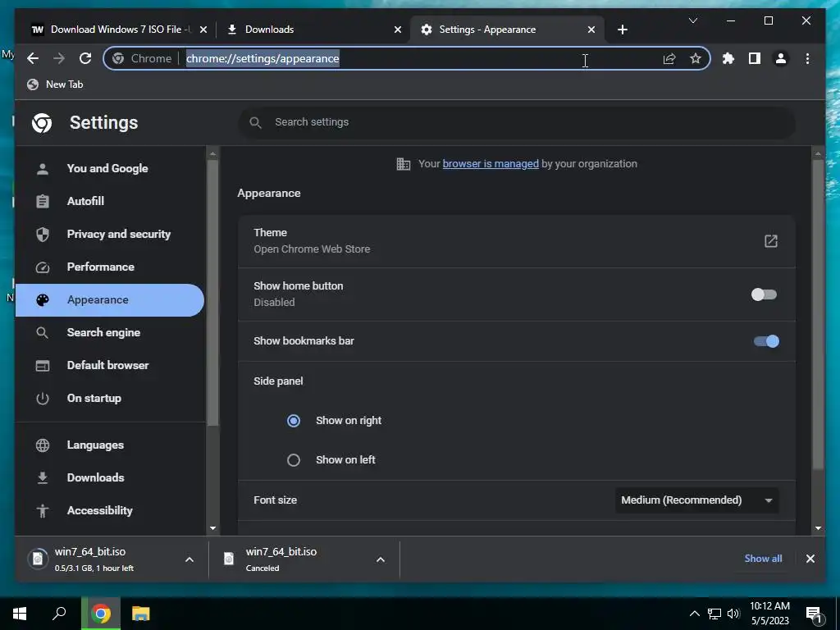
Task: Open the side panel icon in toolbar
Action: [755, 58]
